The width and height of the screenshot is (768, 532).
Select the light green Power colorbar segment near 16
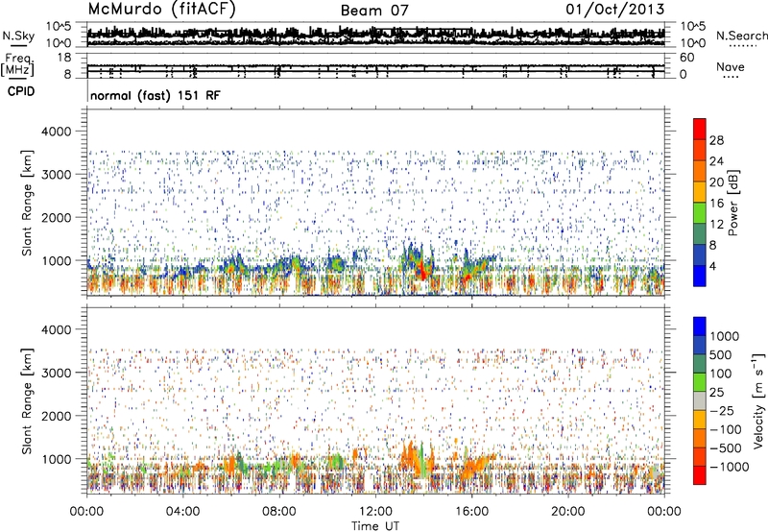click(700, 213)
